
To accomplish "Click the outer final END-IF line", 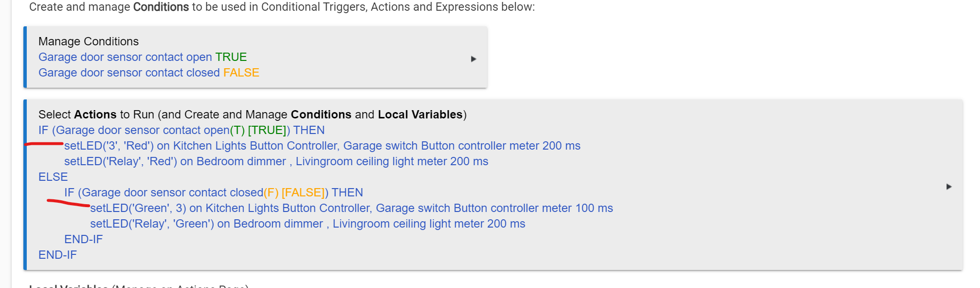I will pos(57,255).
